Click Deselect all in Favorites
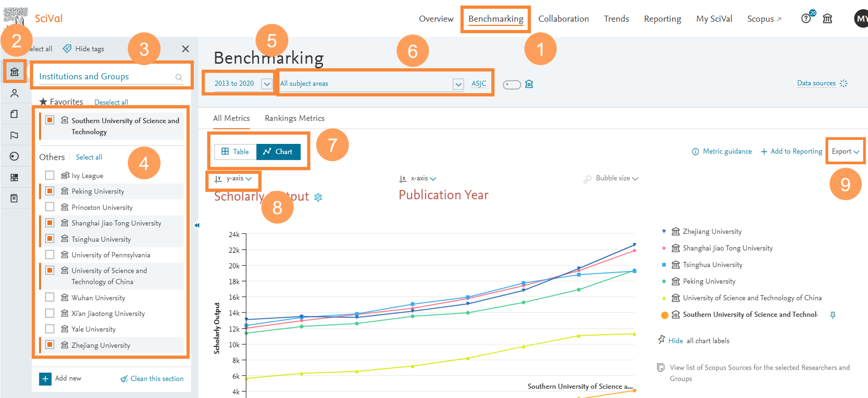Screen dimensions: 868x398 [111, 102]
